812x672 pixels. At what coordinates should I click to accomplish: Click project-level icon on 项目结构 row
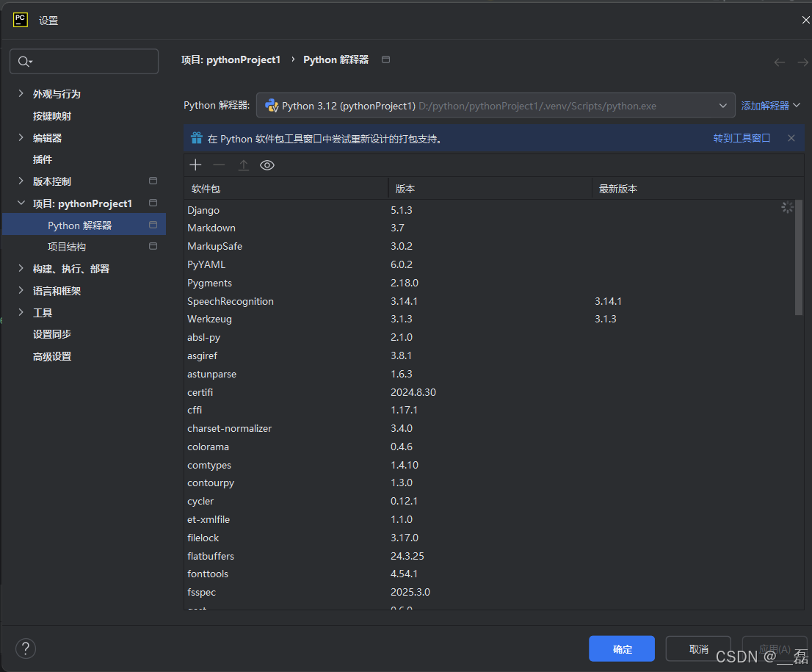tap(153, 246)
